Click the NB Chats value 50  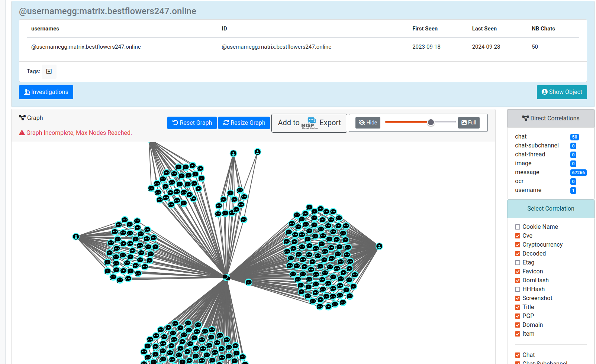tap(535, 47)
